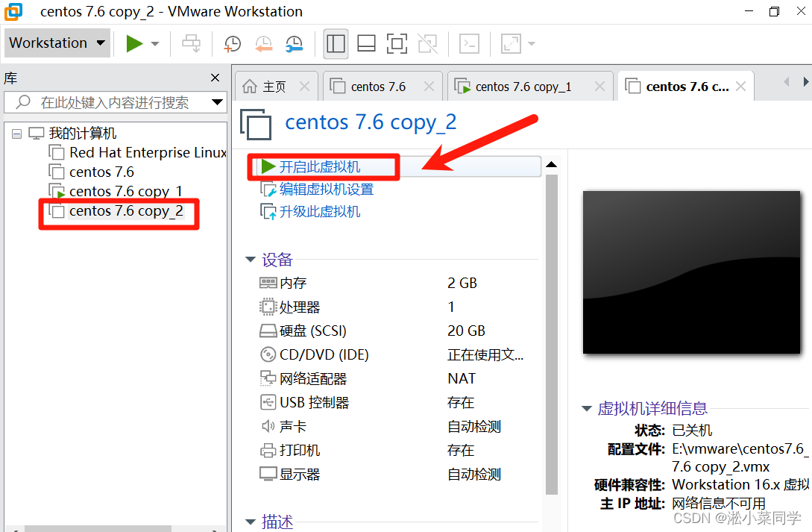Image resolution: width=812 pixels, height=532 pixels.
Task: Click the 20 GB hard disk value
Action: point(466,331)
